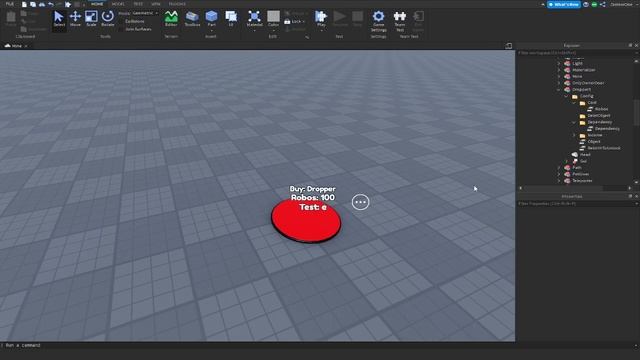
Task: Open the Color swatch in Edit group
Action: [x=273, y=16]
